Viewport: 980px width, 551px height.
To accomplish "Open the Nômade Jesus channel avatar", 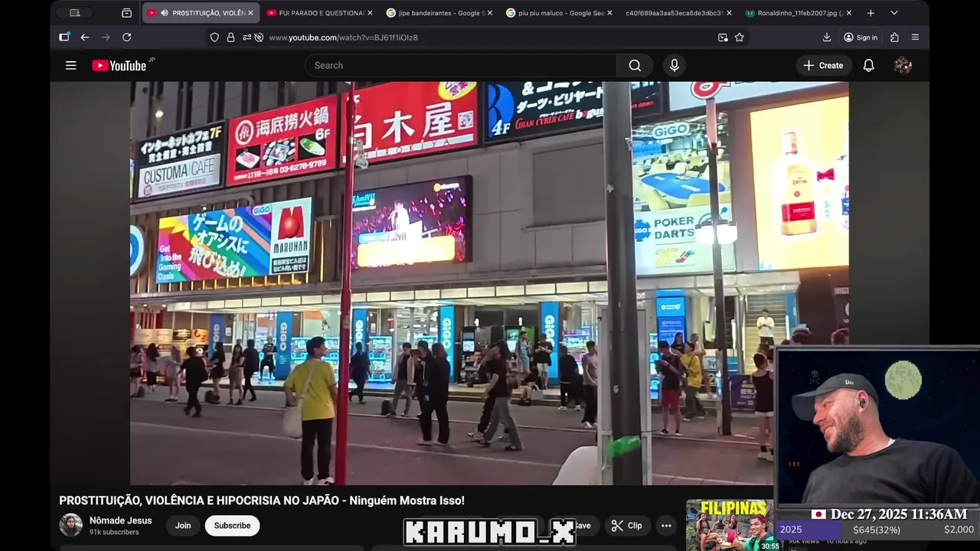I will [70, 525].
